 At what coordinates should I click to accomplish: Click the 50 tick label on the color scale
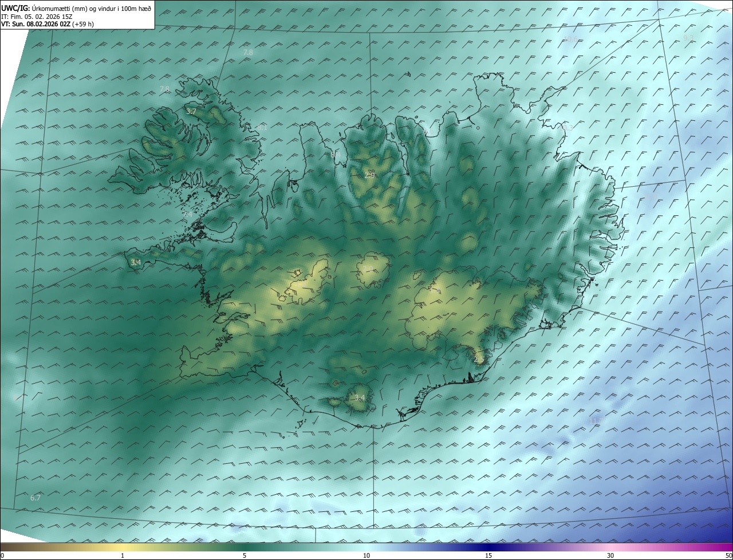(x=728, y=555)
